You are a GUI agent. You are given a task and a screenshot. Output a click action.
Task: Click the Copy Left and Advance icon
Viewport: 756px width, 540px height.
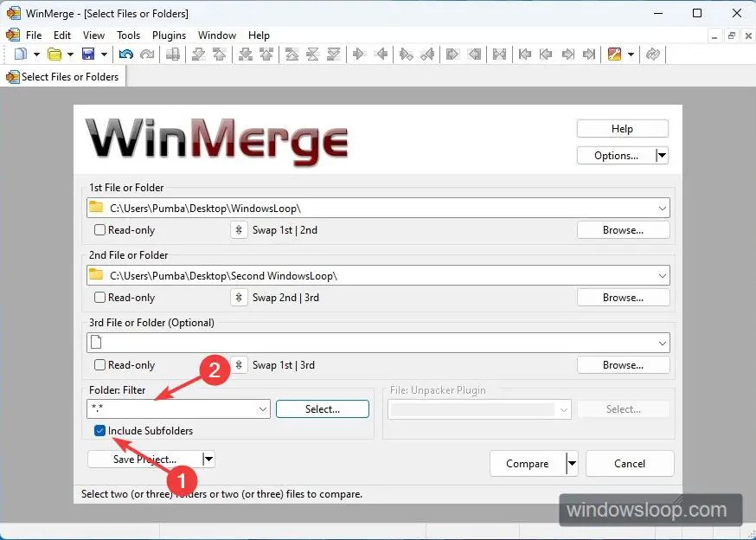[x=427, y=54]
